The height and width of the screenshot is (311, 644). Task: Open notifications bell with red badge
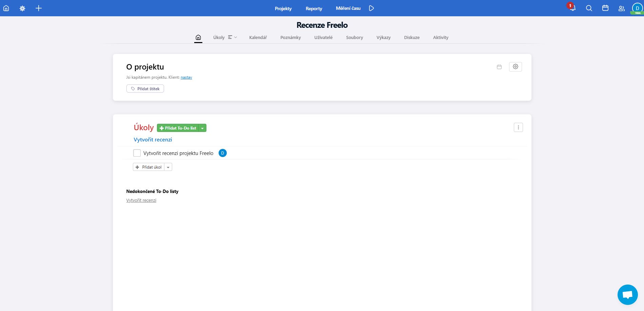[572, 8]
